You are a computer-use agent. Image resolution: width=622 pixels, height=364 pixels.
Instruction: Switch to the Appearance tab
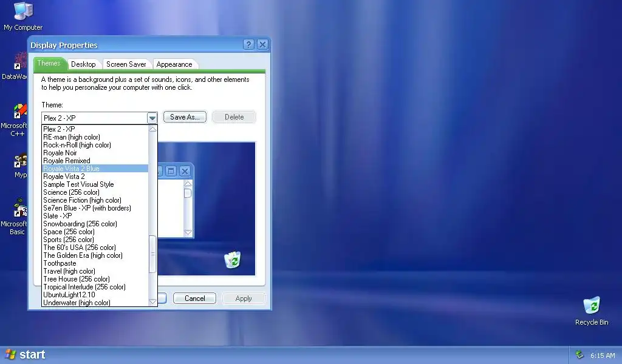[174, 64]
